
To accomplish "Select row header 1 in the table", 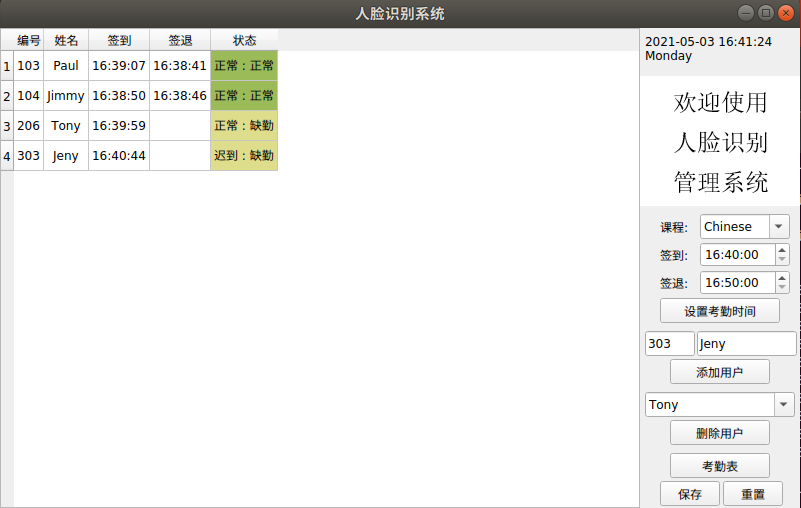I will [x=7, y=66].
